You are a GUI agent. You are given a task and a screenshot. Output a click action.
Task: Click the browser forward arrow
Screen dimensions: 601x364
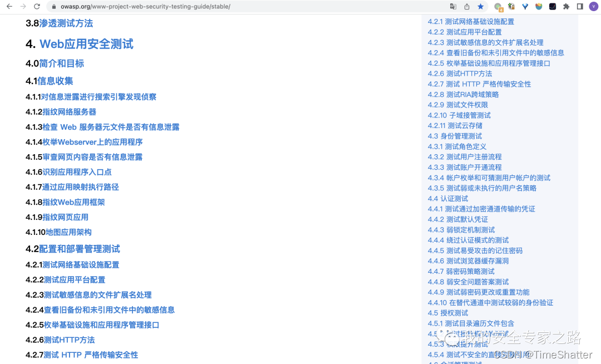coord(23,7)
